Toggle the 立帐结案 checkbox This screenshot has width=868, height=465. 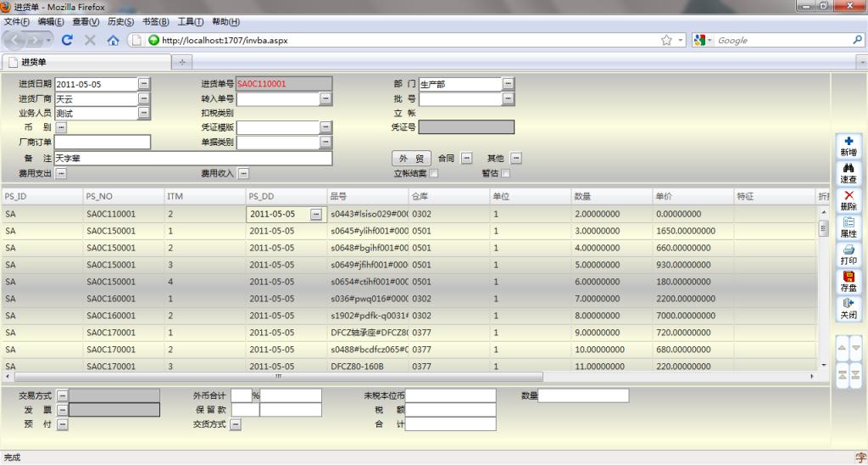[x=434, y=173]
